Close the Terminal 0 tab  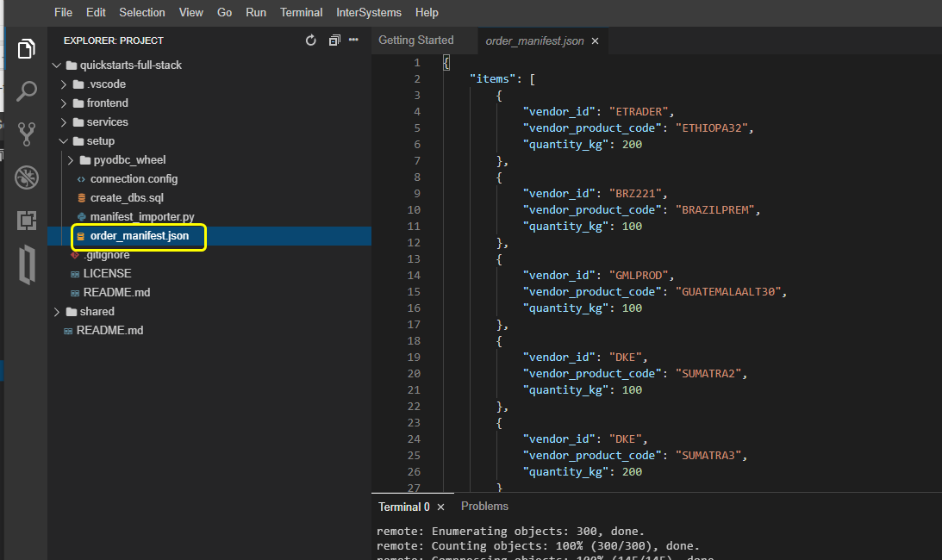[440, 507]
